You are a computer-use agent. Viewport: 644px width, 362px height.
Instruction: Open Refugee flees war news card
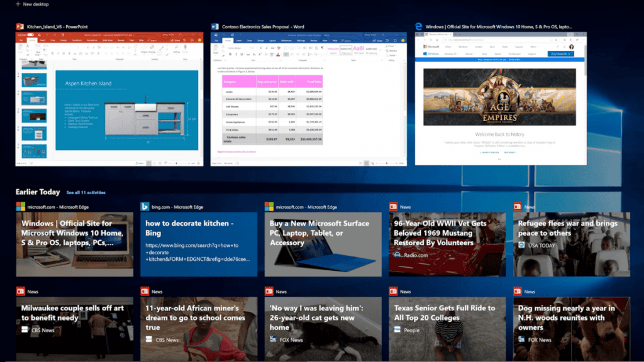click(x=571, y=244)
